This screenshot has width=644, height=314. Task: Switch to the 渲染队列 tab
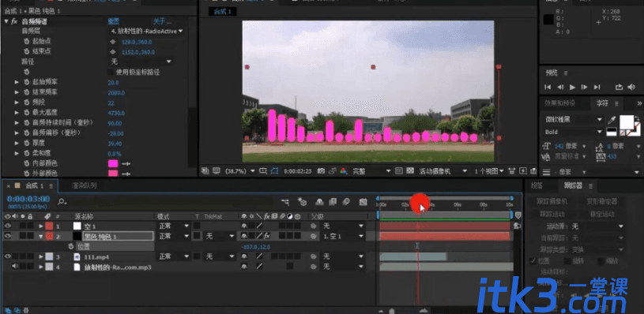coord(85,185)
